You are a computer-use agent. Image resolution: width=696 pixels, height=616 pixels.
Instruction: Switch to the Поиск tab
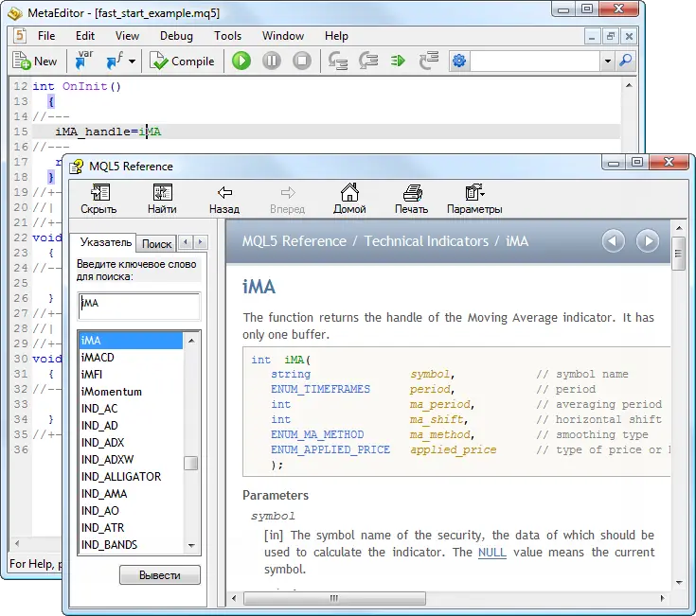(156, 243)
